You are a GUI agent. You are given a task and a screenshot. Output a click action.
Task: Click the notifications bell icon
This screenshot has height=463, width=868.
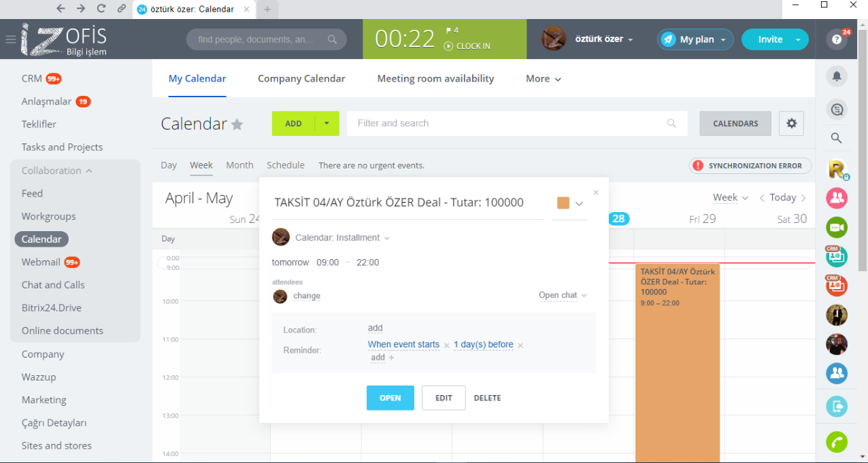pos(837,76)
